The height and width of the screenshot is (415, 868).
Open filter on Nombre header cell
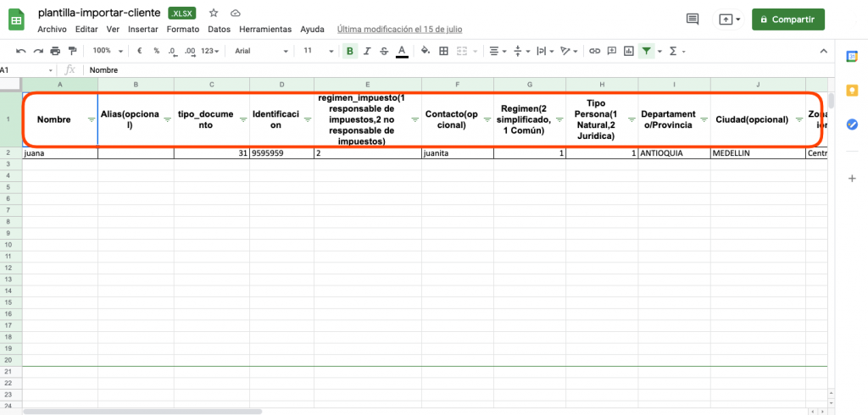(x=92, y=119)
